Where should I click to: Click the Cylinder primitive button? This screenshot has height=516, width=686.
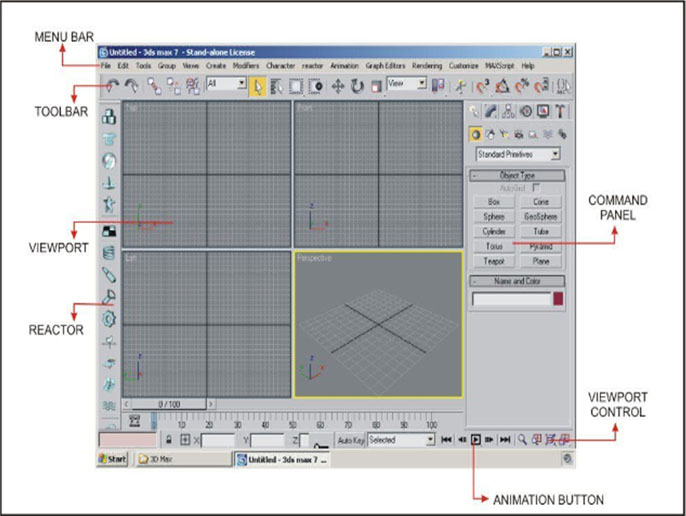coord(494,232)
